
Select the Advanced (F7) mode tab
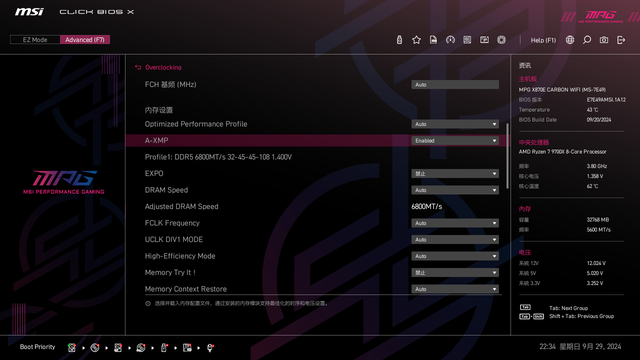(x=85, y=40)
